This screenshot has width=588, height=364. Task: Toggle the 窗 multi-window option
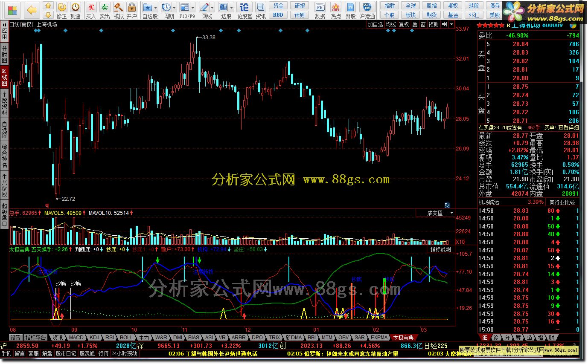423,24
